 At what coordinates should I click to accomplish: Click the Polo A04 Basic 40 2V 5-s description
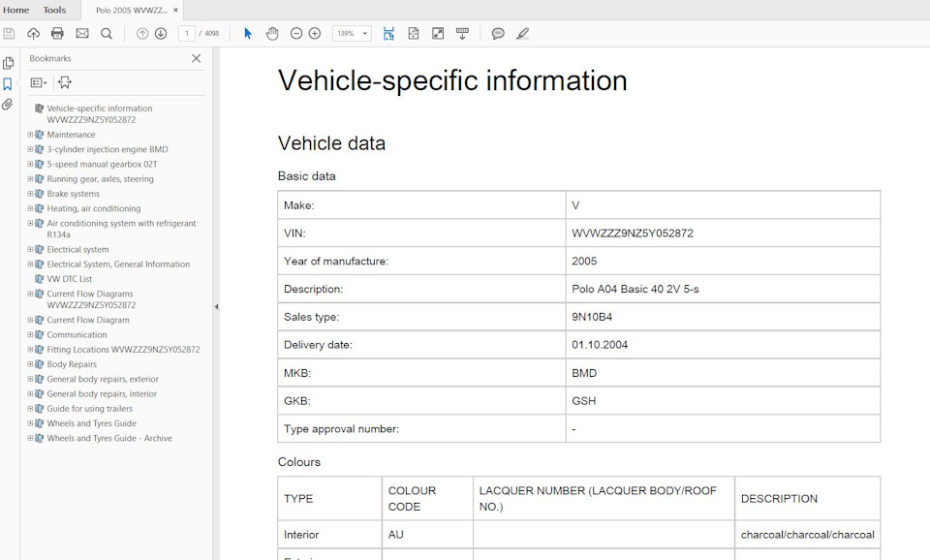(x=635, y=289)
